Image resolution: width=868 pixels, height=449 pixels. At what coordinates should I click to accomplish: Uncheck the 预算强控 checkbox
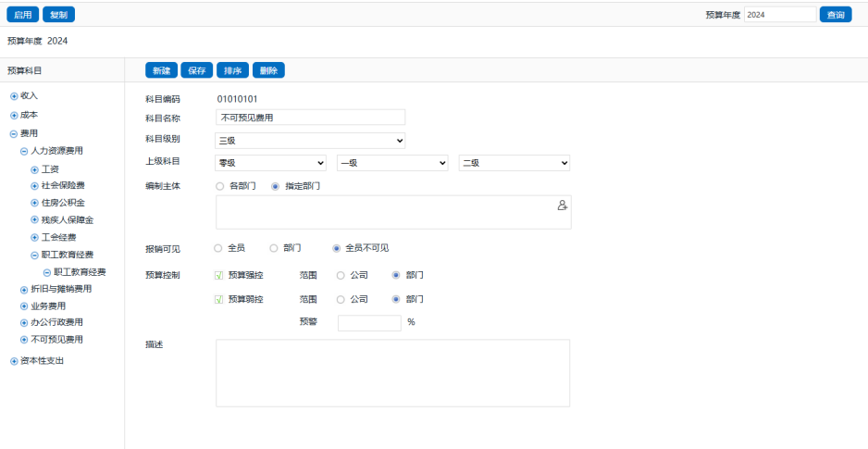tap(219, 275)
